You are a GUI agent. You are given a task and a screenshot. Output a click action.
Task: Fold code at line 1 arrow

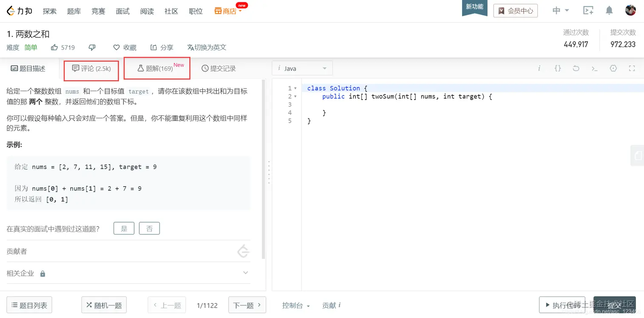point(296,88)
